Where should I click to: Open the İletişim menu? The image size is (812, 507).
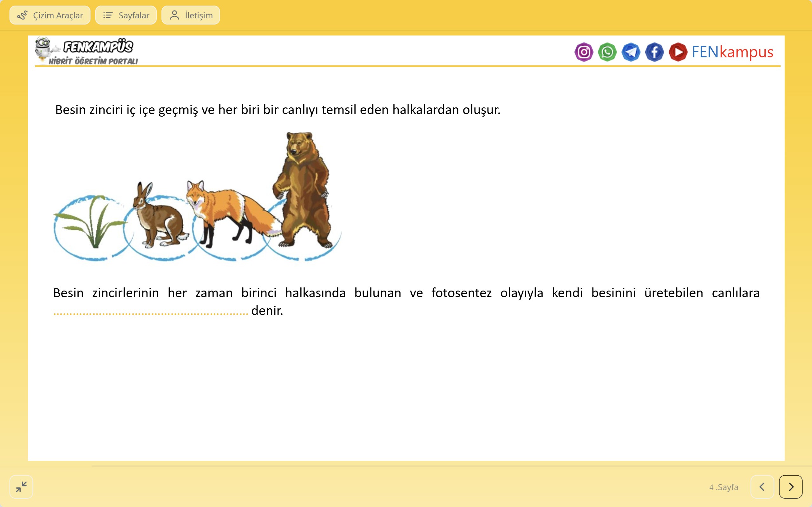click(x=191, y=16)
